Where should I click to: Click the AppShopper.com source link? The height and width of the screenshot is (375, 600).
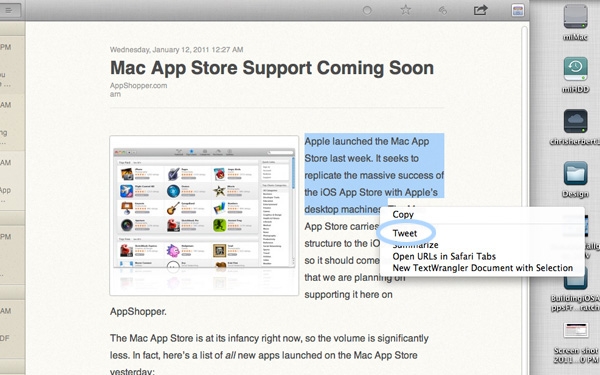click(138, 85)
